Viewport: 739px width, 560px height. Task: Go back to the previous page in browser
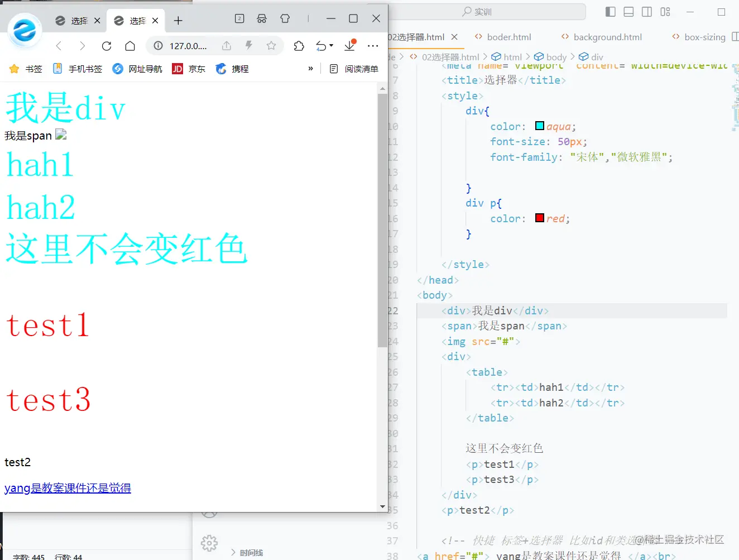click(59, 46)
